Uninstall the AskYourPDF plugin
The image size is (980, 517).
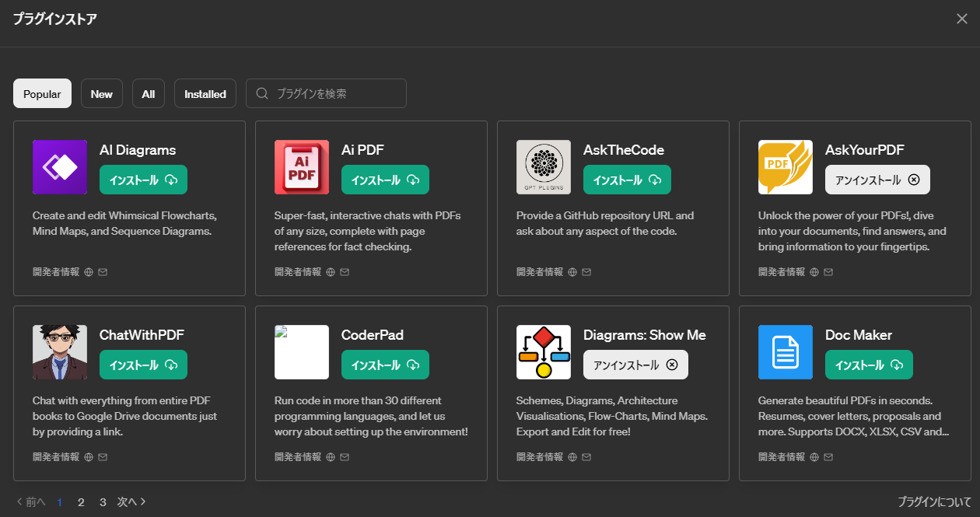pyautogui.click(x=877, y=180)
